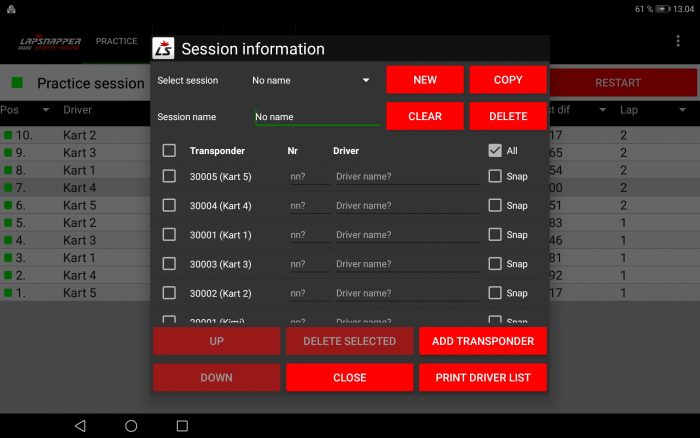Switch to the PRACTICE tab
The image size is (700, 438).
(117, 41)
